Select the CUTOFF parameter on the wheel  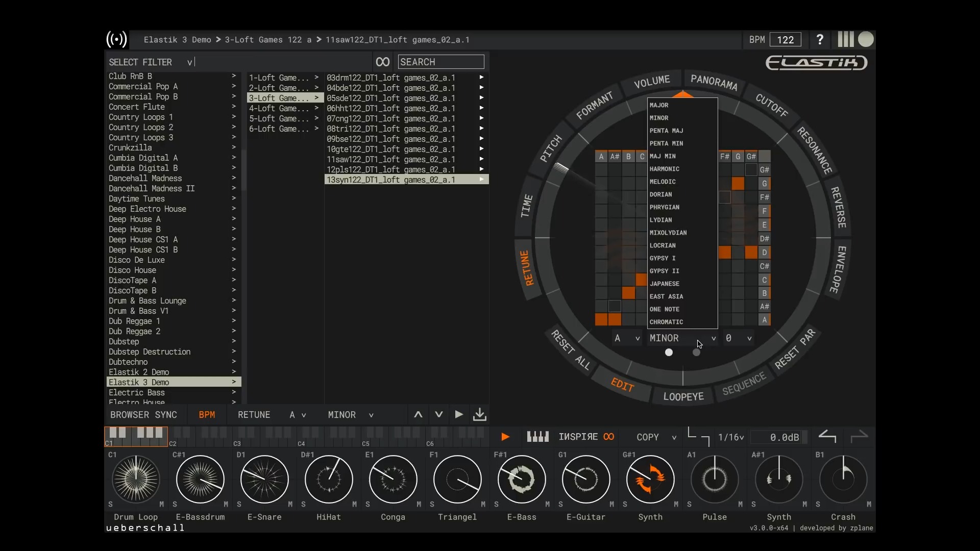coord(771,106)
